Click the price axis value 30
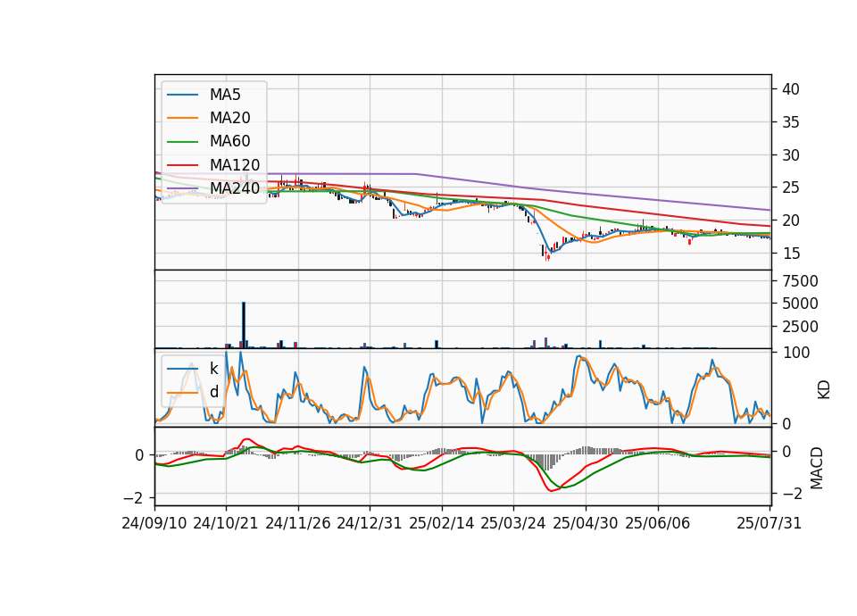Viewport: 857px width, 616px height. (790, 154)
